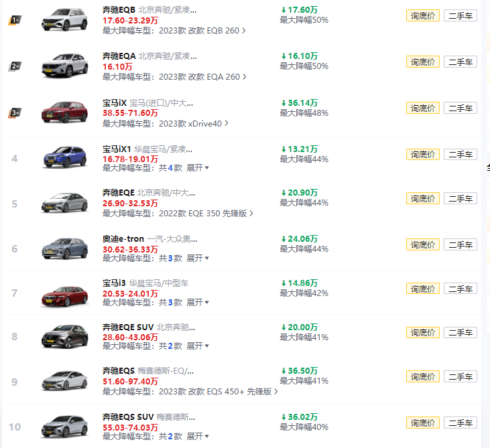Open the blue 宝马iX1 car thumbnail
490x448 pixels.
[x=65, y=157]
